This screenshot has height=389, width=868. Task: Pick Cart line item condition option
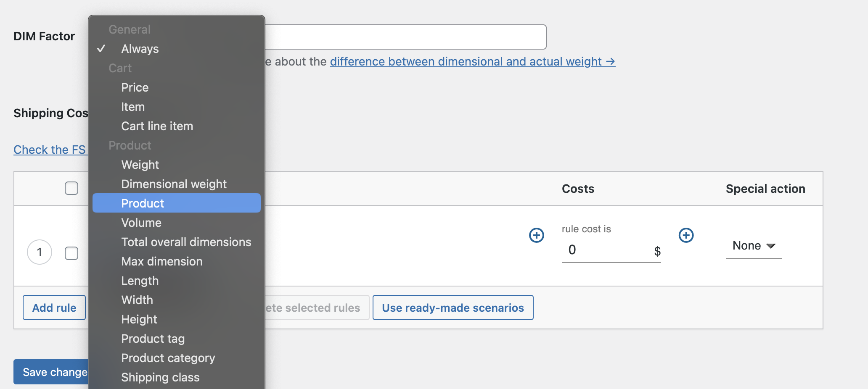(157, 126)
